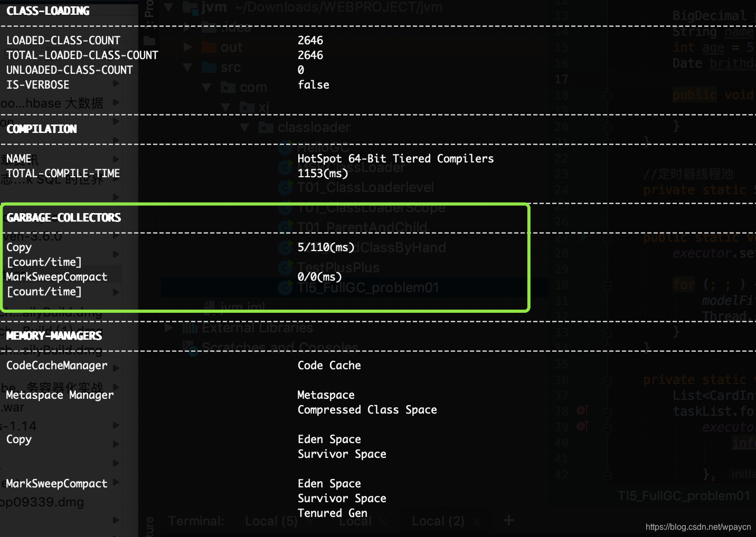The width and height of the screenshot is (756, 537).
Task: Close the Local (5) terminal tab
Action: 310,521
